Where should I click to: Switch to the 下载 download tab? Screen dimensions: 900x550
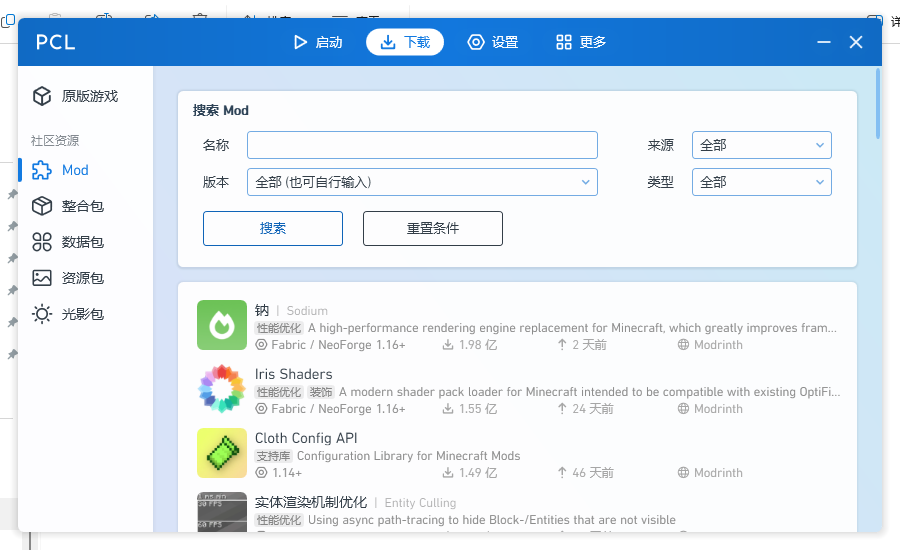[405, 42]
